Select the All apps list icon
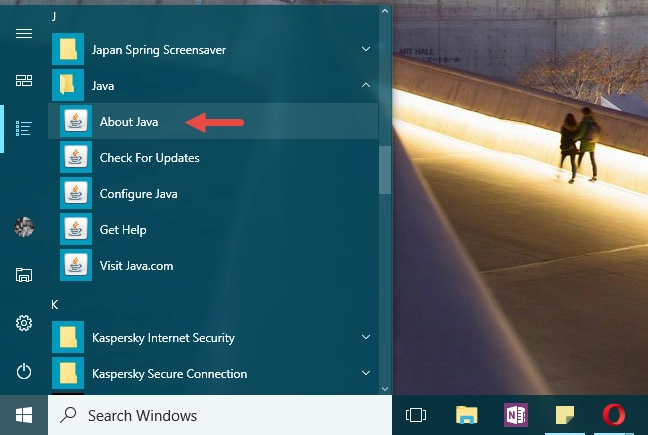 (24, 128)
